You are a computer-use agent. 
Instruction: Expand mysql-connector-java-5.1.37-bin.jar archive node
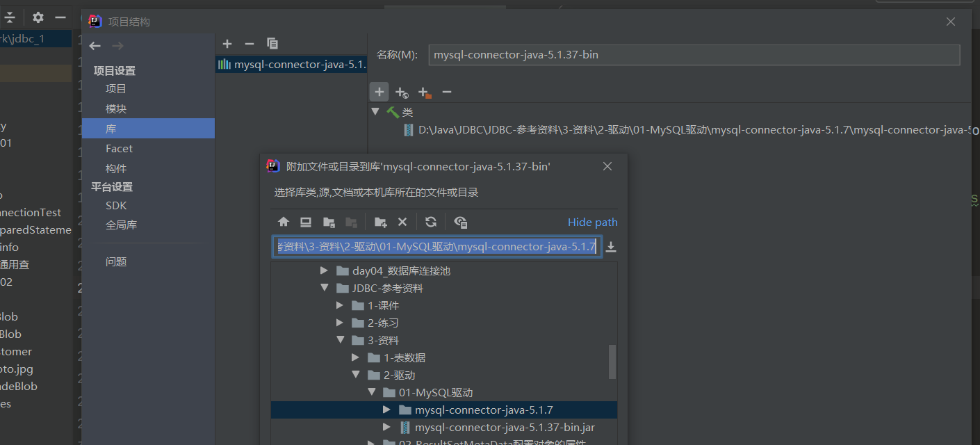coord(386,427)
